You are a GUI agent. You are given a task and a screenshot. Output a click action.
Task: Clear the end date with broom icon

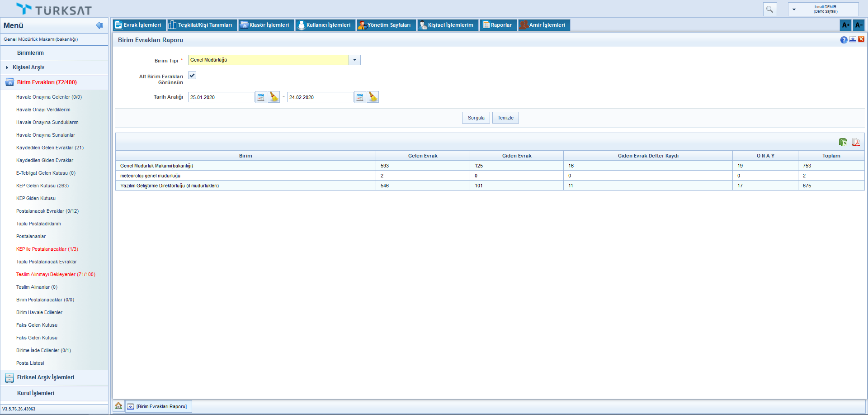[373, 97]
